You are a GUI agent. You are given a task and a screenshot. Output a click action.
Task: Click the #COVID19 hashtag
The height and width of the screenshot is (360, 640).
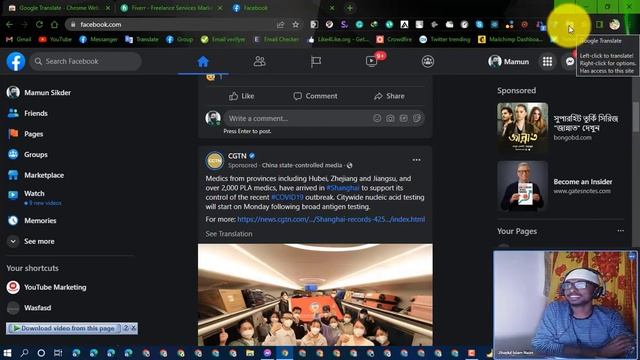(x=287, y=197)
